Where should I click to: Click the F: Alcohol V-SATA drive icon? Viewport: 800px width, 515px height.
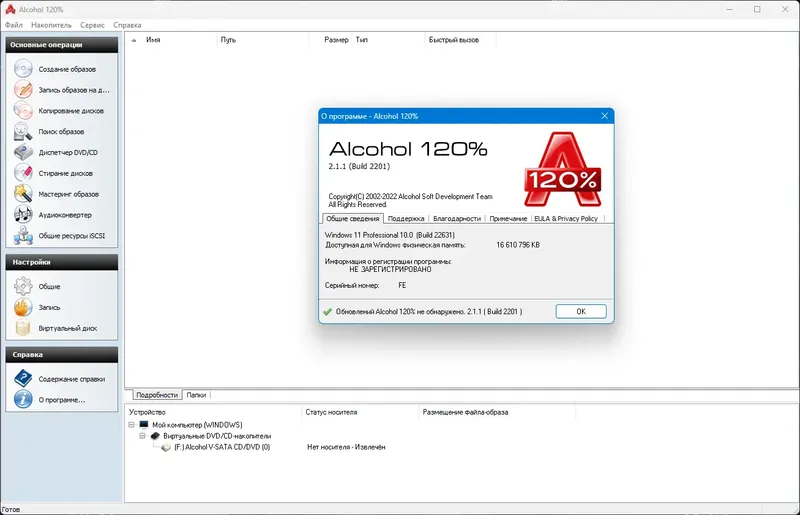[x=166, y=447]
